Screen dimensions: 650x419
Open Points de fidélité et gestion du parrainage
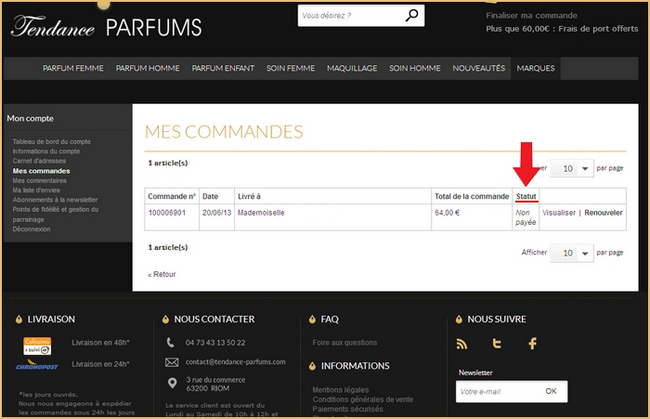56,214
